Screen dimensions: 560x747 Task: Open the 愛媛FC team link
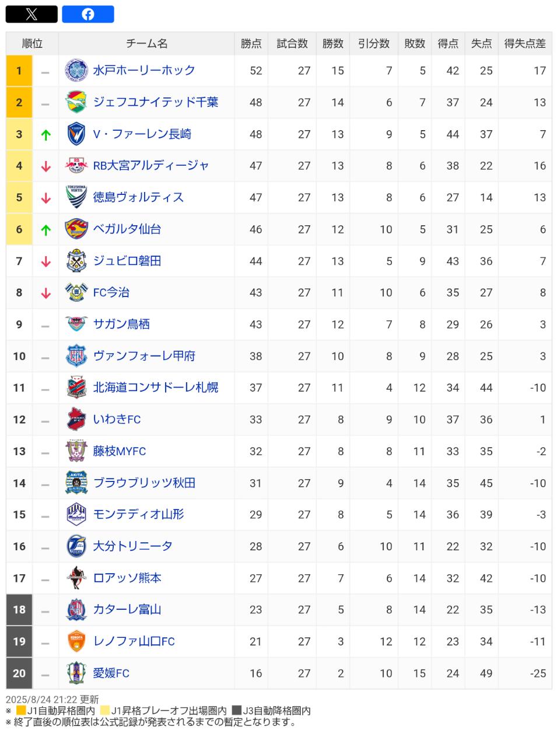(x=111, y=673)
